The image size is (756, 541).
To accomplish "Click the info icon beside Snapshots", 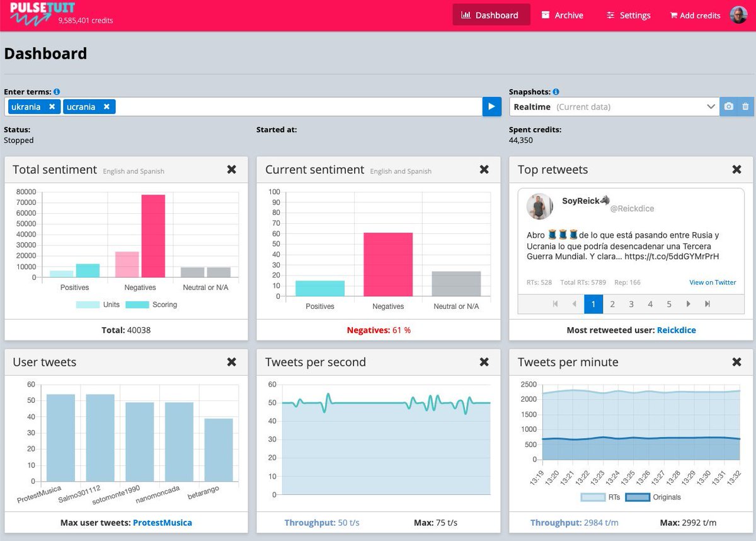I will [x=556, y=92].
